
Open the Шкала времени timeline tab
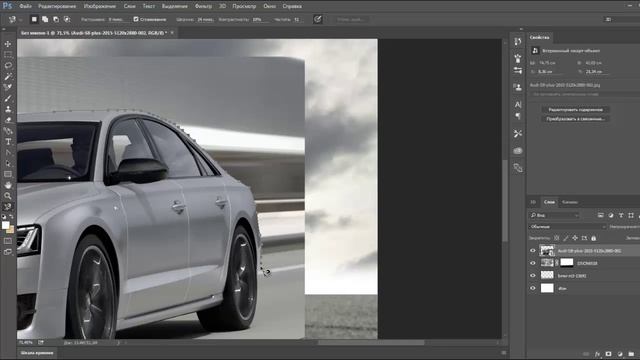[x=37, y=353]
